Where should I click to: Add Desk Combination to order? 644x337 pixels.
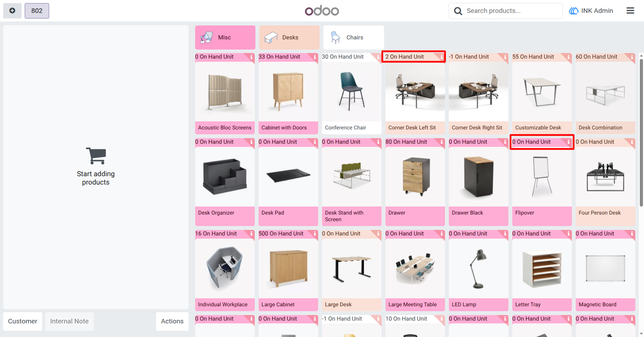click(x=605, y=93)
